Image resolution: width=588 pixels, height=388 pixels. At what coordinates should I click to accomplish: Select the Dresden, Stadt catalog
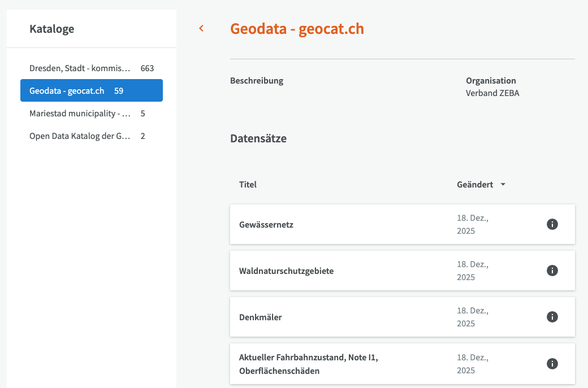(x=80, y=68)
